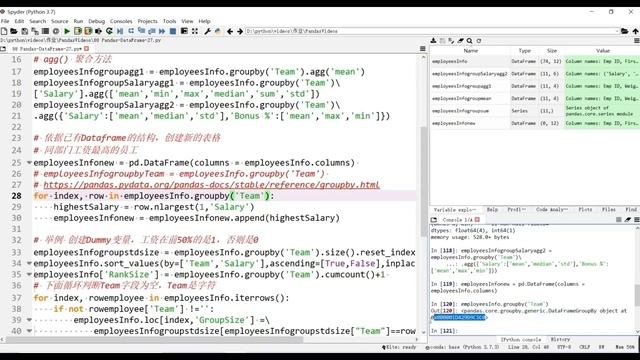Screen dimensions: 640x360
Task: Open the Projects menu
Action: (x=147, y=21)
